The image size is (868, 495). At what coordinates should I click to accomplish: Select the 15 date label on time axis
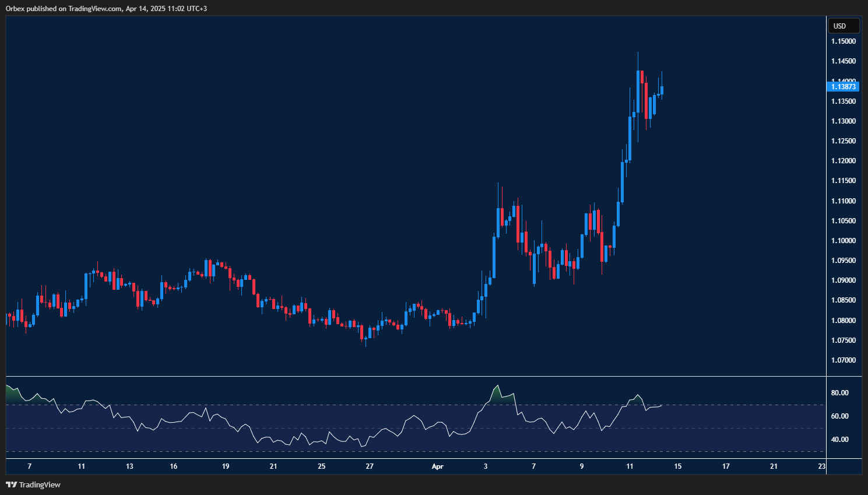(678, 466)
